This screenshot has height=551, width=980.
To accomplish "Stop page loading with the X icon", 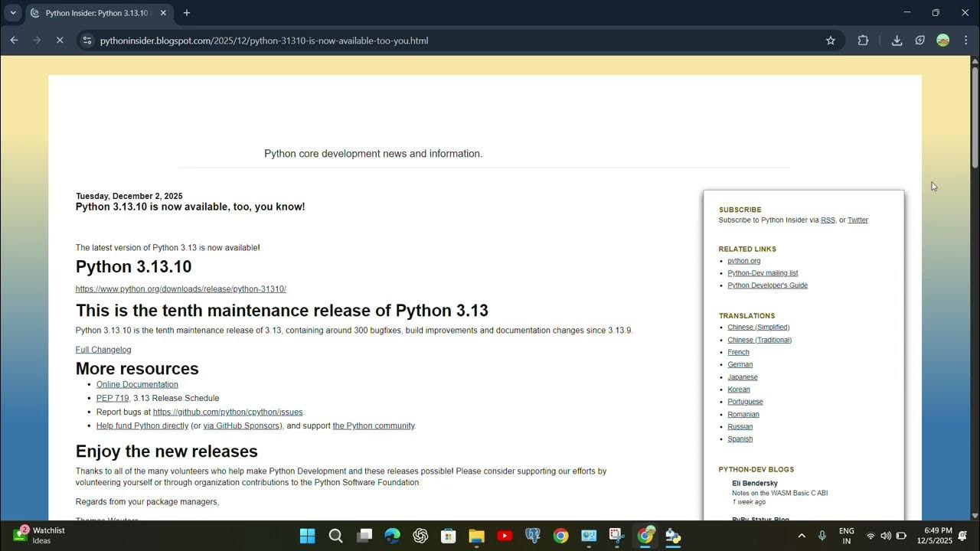I will 60,40.
